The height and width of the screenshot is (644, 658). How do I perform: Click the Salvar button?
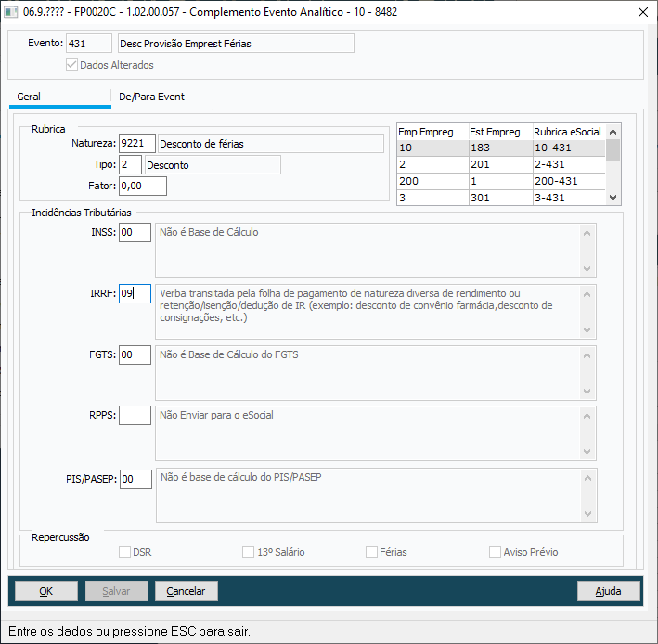coord(117,591)
